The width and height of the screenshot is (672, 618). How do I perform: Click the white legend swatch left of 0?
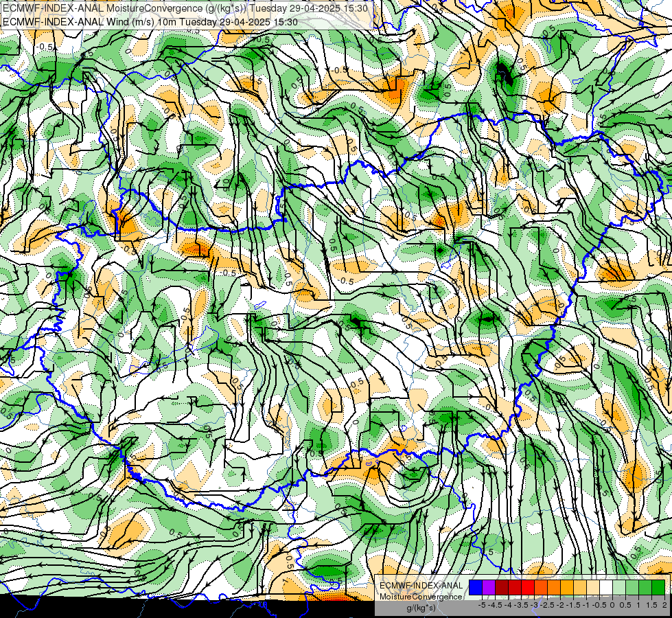pos(606,587)
